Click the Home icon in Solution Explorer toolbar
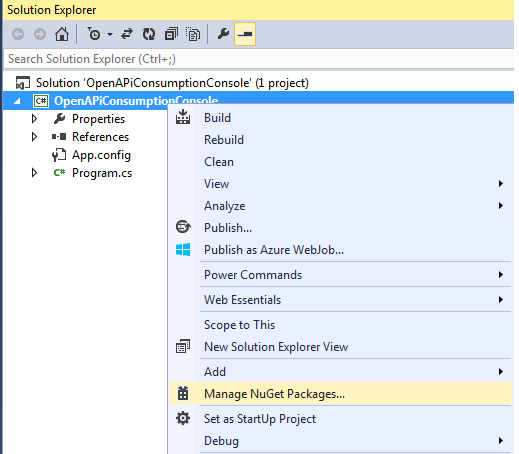 (62, 34)
